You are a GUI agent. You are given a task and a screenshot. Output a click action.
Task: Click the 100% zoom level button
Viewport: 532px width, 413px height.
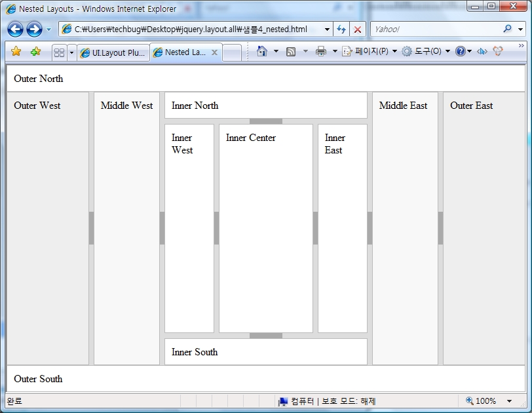point(481,401)
